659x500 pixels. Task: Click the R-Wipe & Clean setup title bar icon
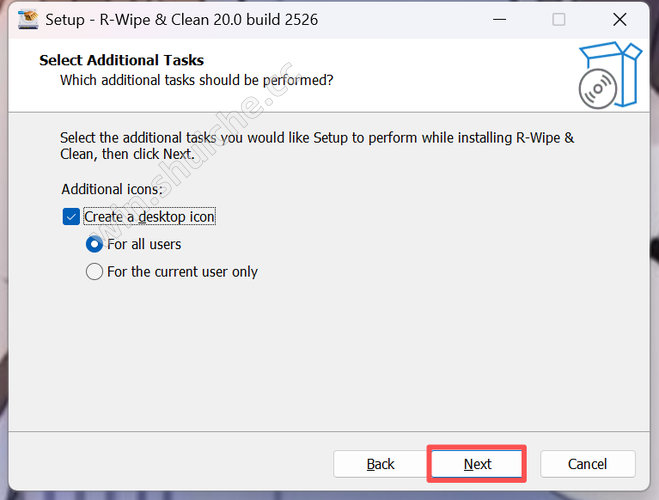click(28, 19)
